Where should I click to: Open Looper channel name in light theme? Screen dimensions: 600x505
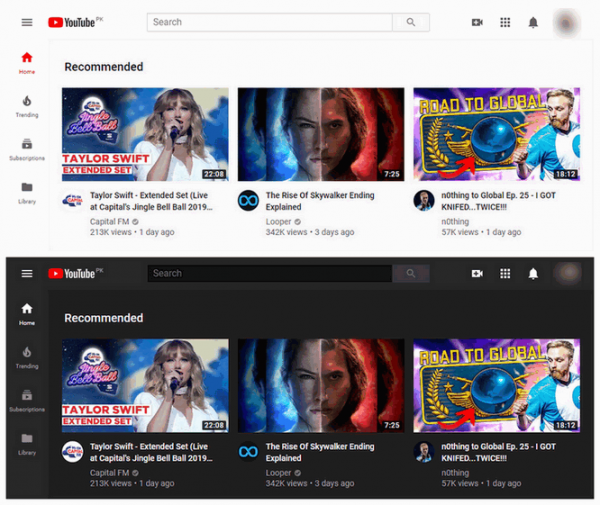pyautogui.click(x=279, y=222)
